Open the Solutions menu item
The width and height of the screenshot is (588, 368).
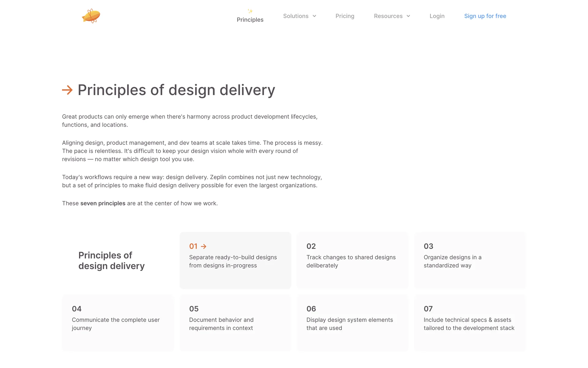click(x=296, y=16)
